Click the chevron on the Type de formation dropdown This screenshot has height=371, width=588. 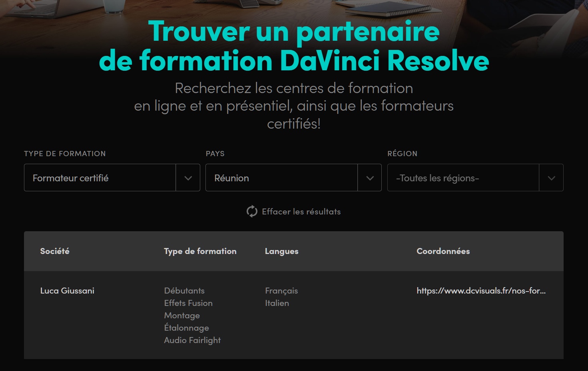tap(188, 178)
